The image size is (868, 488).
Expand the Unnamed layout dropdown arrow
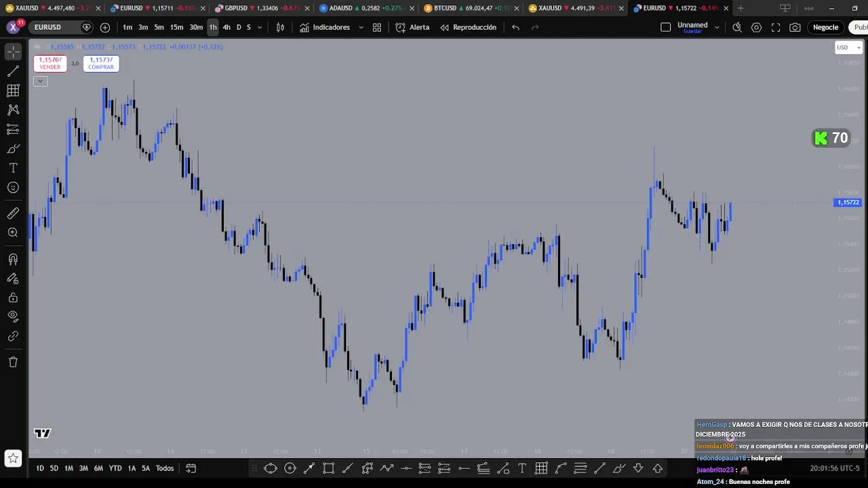point(717,27)
